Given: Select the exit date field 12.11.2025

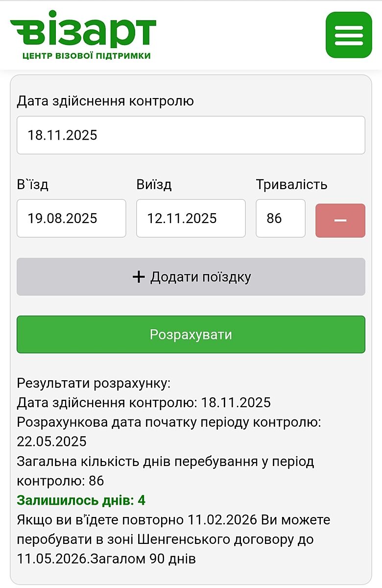Looking at the screenshot, I should (x=191, y=218).
